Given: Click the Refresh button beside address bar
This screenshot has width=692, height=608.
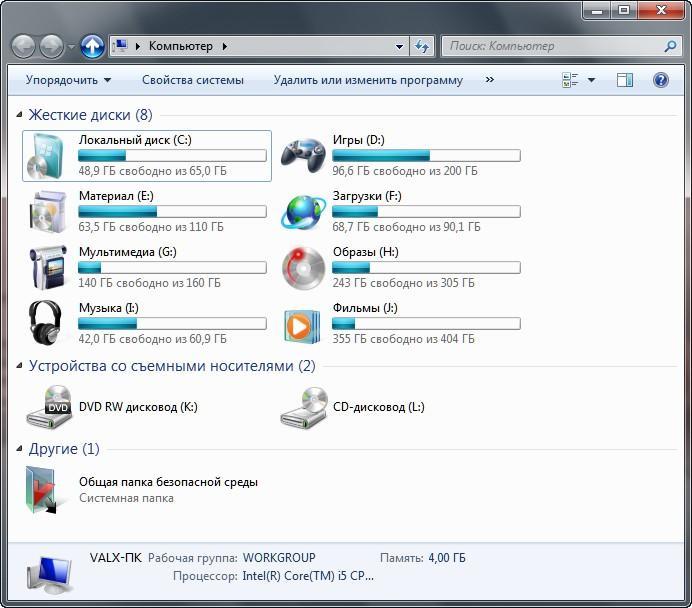Looking at the screenshot, I should click(422, 46).
